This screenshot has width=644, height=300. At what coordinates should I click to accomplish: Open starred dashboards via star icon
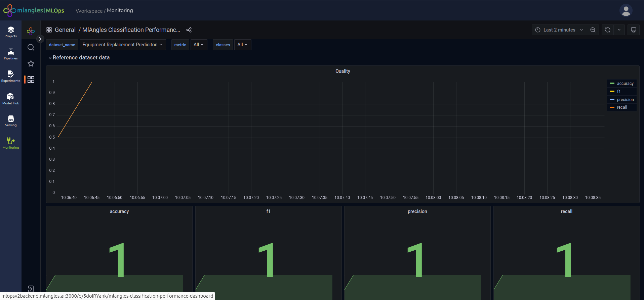pos(31,63)
